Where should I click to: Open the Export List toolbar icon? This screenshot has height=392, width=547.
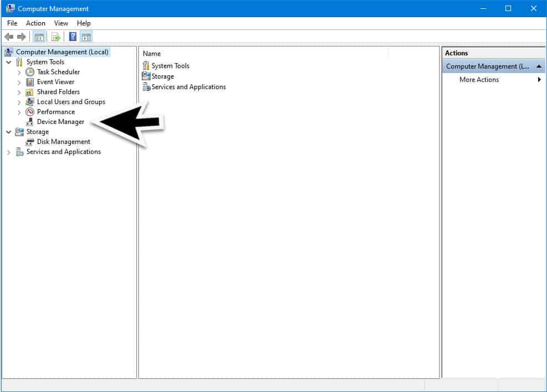pos(55,37)
